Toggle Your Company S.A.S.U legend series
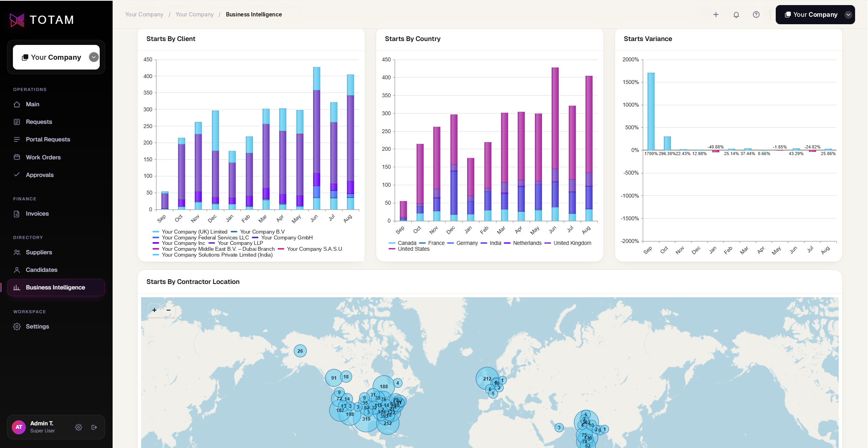Image resolution: width=868 pixels, height=448 pixels. (x=310, y=249)
